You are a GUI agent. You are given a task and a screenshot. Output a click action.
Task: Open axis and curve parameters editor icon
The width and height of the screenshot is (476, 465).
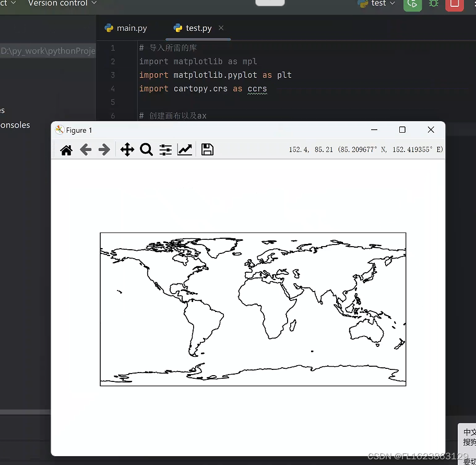click(x=184, y=149)
